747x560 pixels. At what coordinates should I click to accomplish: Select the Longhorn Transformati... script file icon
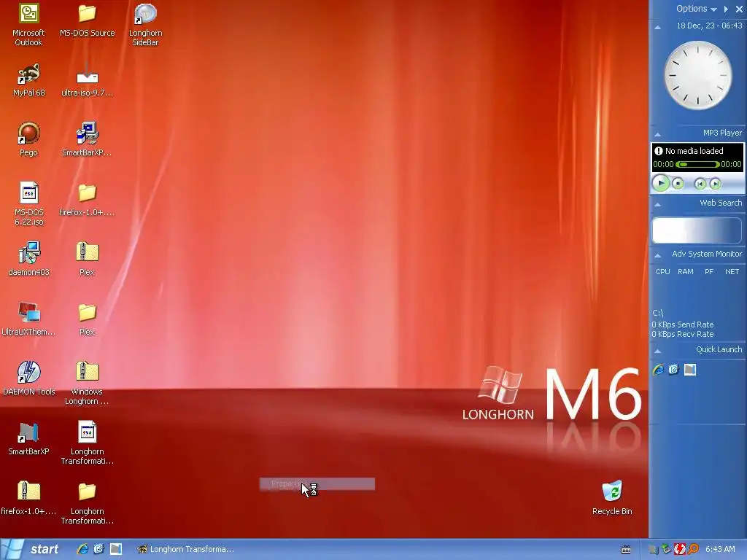[88, 432]
